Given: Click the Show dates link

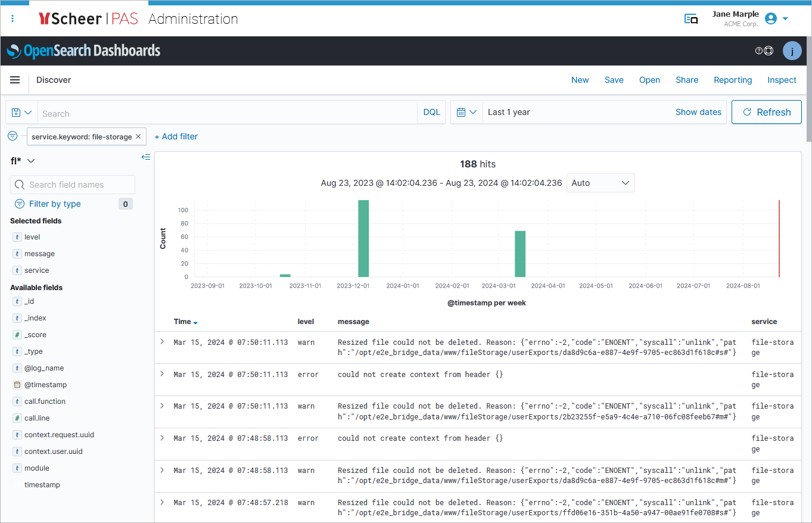Looking at the screenshot, I should pyautogui.click(x=698, y=112).
